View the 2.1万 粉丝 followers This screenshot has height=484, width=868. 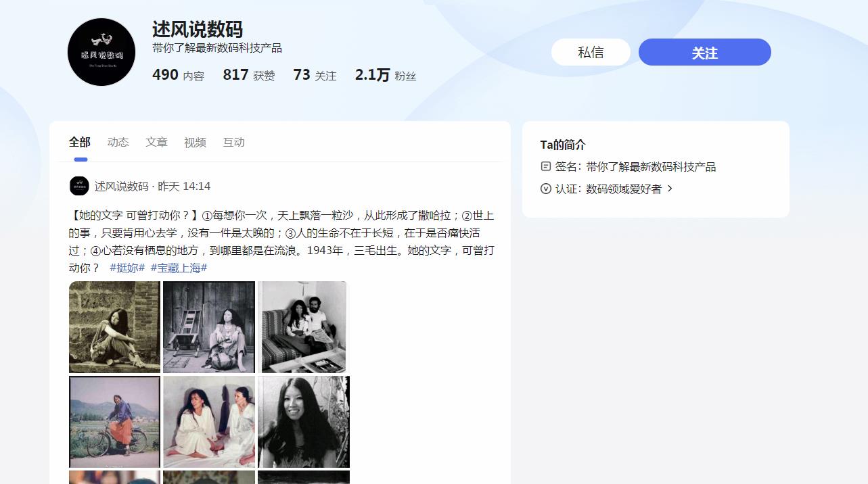(x=386, y=75)
